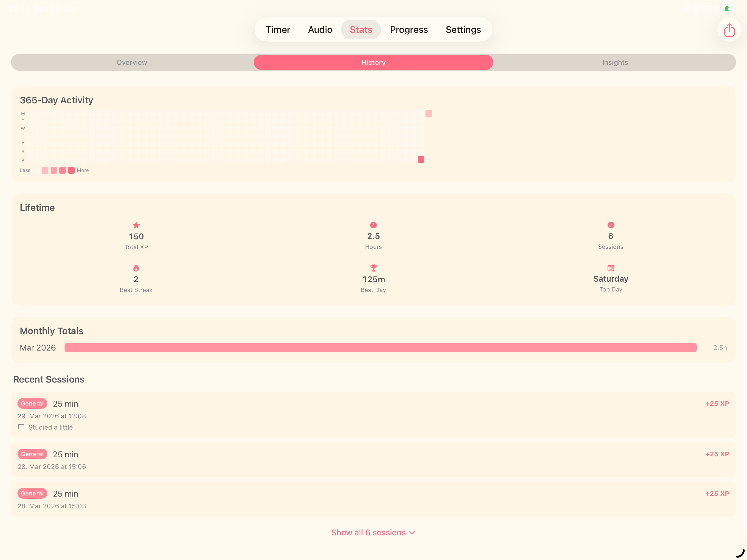Open the Audio tab

(320, 30)
